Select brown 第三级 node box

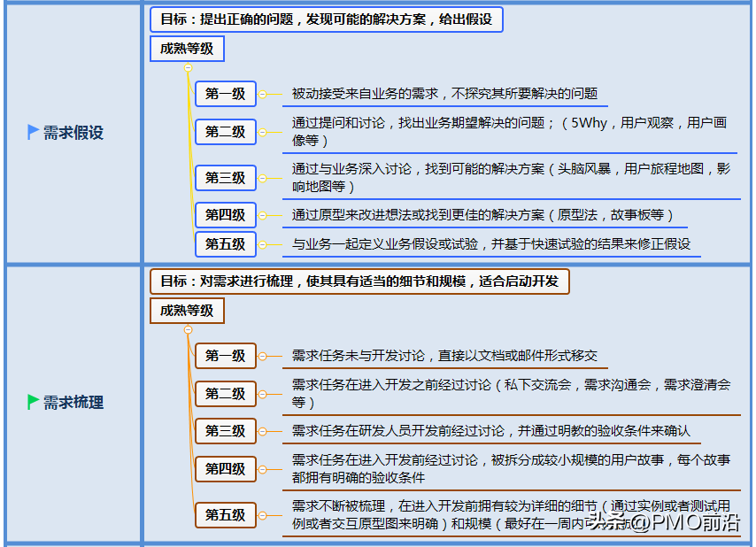tap(226, 431)
